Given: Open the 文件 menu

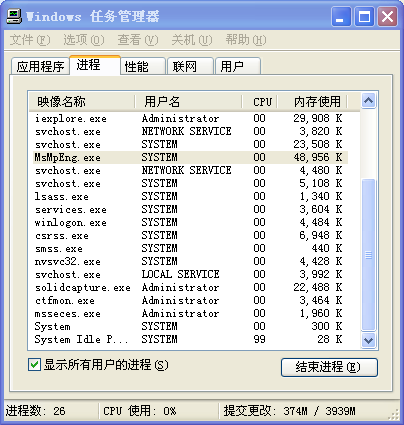Looking at the screenshot, I should (30, 40).
